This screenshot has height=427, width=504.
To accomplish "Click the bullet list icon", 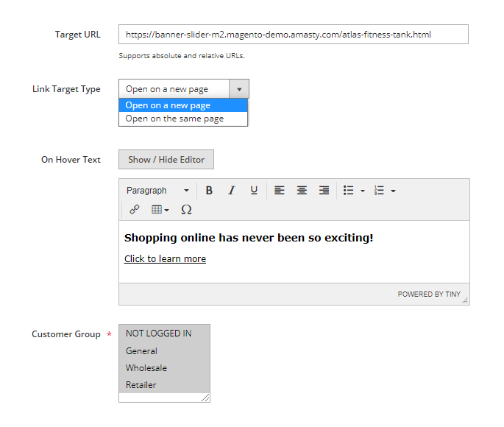I will 349,191.
